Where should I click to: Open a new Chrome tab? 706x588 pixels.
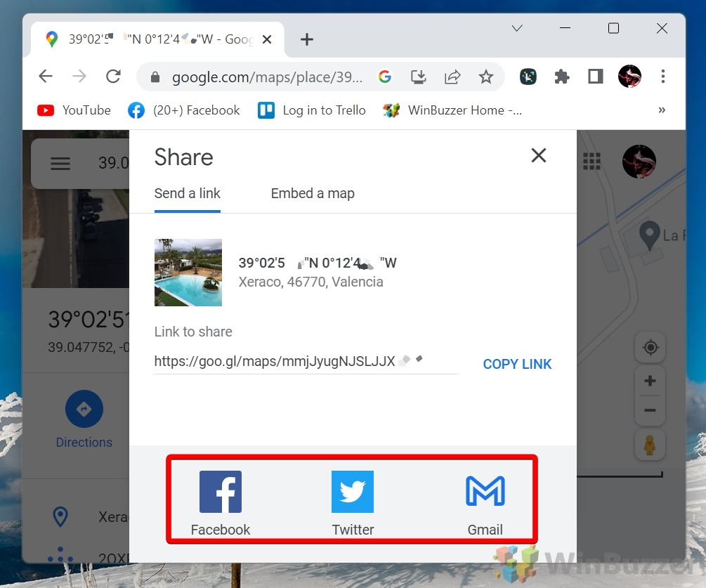point(306,39)
